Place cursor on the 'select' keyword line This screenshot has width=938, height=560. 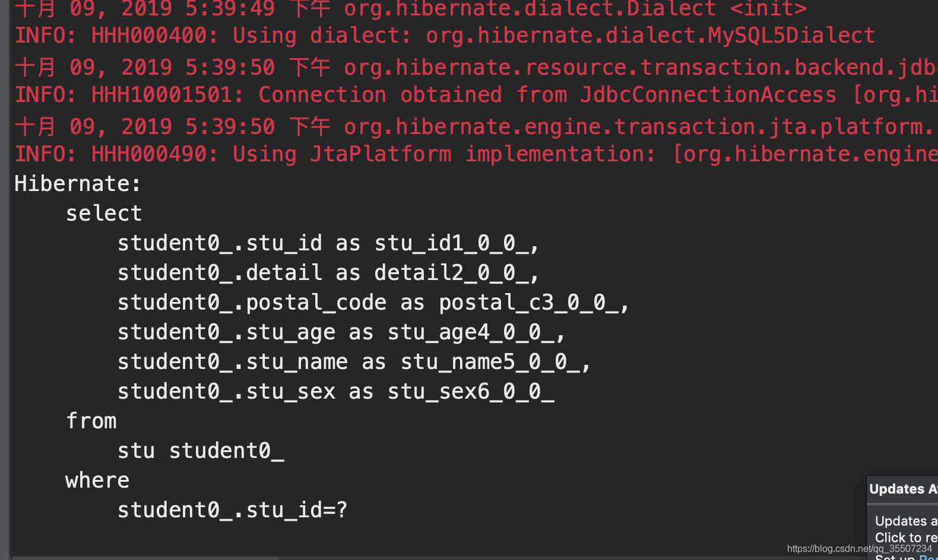(104, 214)
